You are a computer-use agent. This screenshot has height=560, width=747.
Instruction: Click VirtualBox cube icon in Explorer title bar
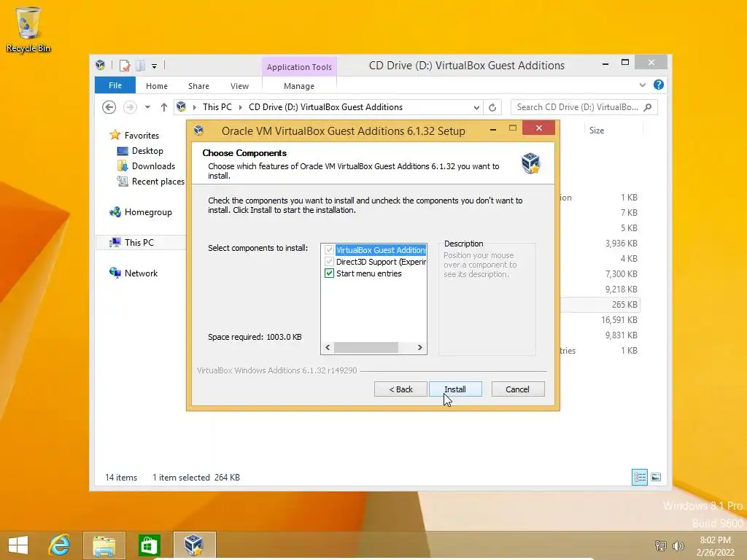(100, 65)
